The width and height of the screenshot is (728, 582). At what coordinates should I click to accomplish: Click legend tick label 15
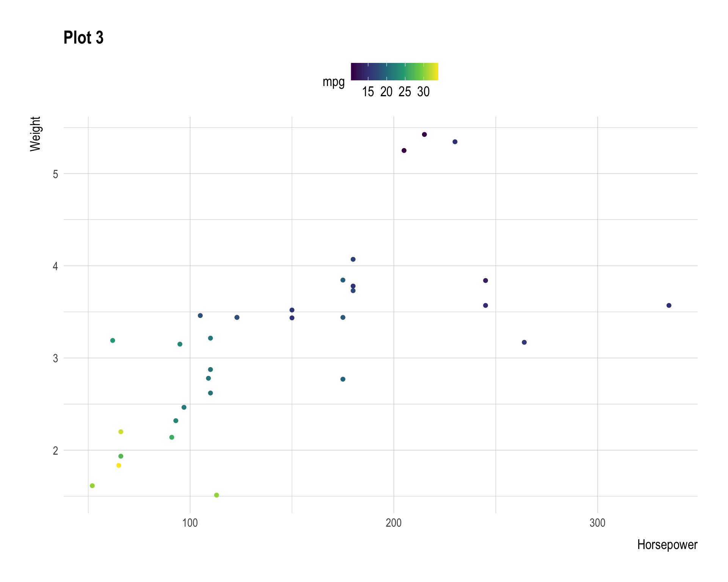[x=368, y=92]
